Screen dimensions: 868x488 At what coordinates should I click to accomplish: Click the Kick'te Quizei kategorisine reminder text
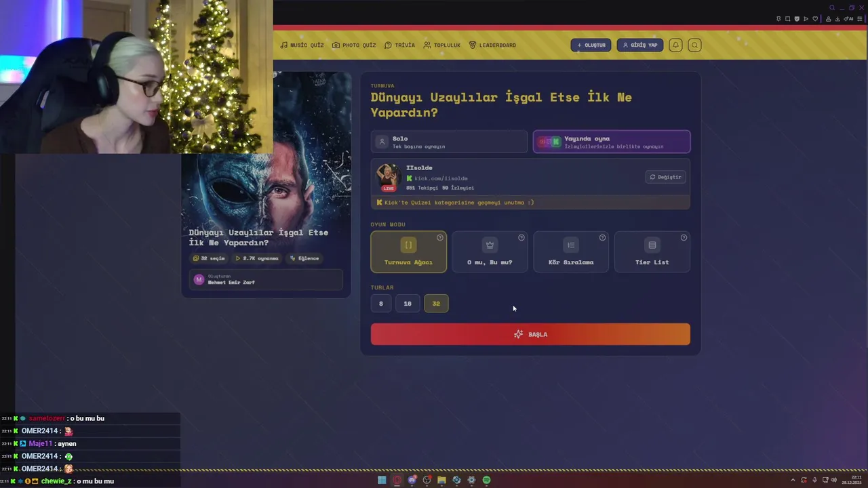459,203
